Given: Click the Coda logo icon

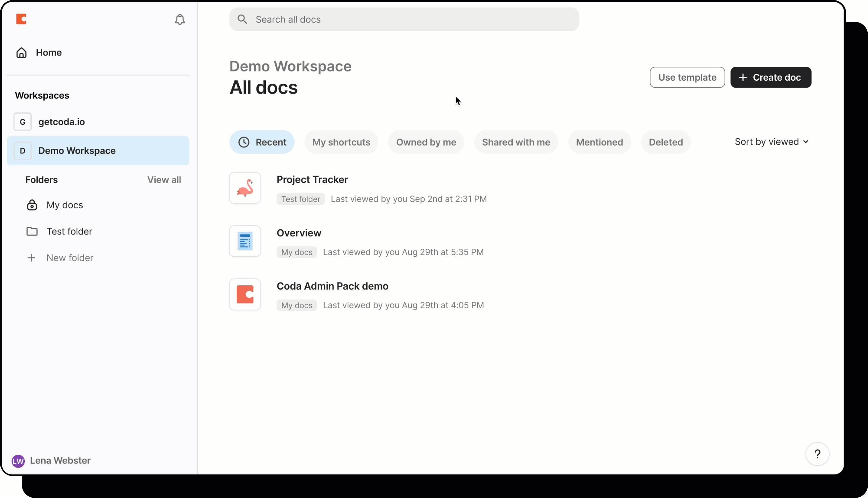Looking at the screenshot, I should (x=21, y=19).
